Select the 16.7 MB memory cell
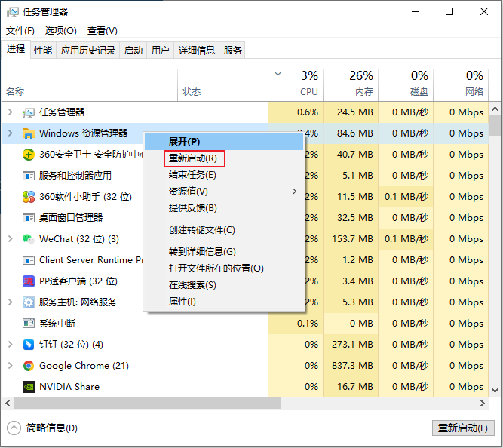Viewport: 503px width, 448px height. [x=351, y=387]
